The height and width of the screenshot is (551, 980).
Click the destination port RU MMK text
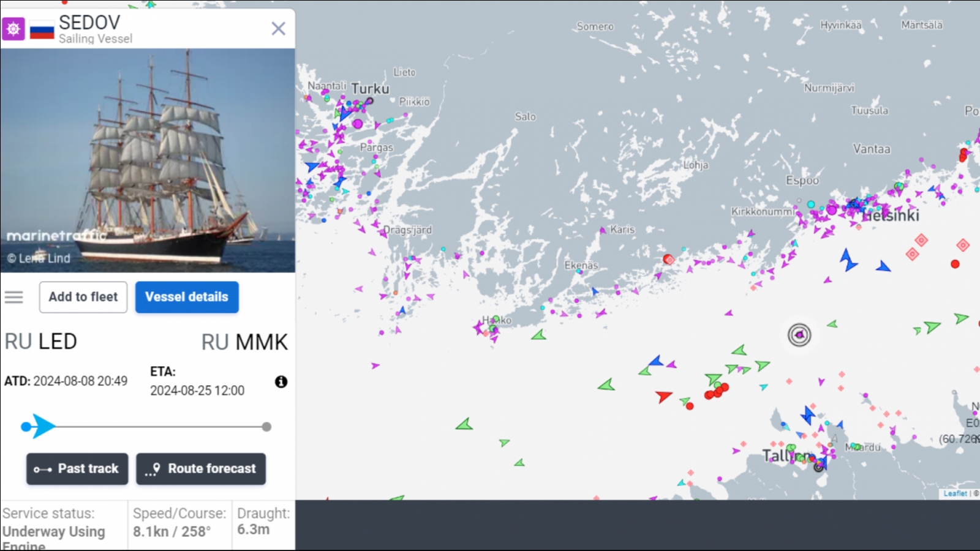coord(244,342)
